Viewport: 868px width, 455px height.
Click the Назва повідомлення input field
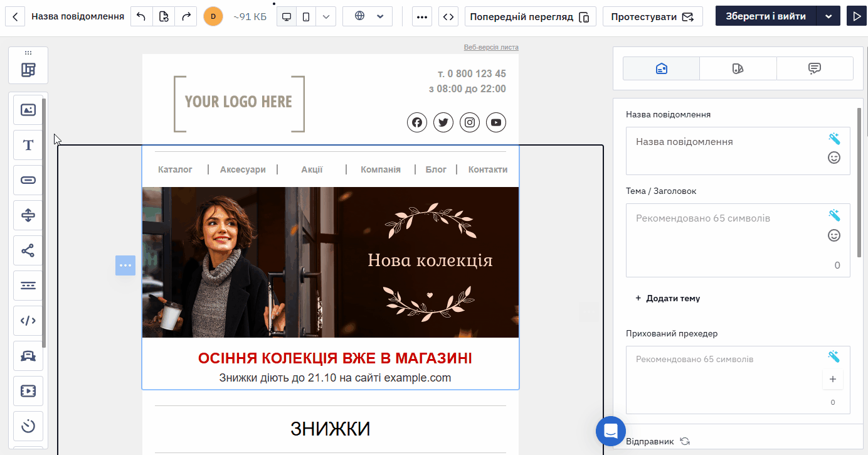click(x=738, y=151)
